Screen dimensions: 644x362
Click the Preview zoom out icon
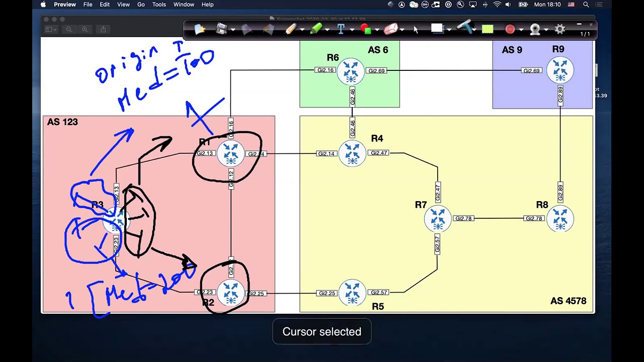(69, 29)
